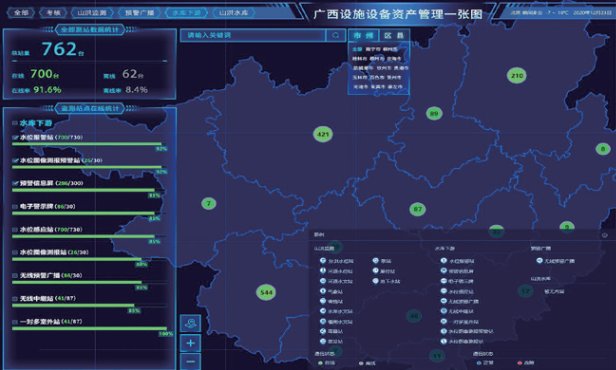Viewport: 616px width, 370px height.
Task: Click the 700 online count value
Action: pos(41,73)
